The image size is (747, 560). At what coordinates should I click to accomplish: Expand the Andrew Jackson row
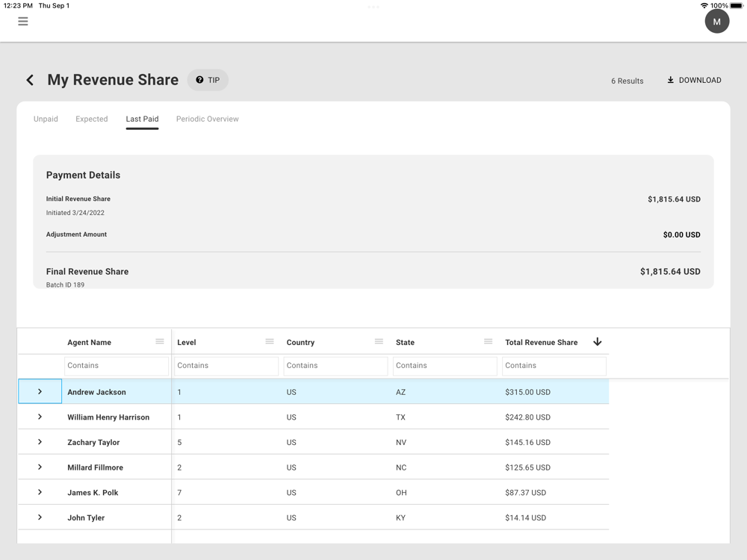40,391
